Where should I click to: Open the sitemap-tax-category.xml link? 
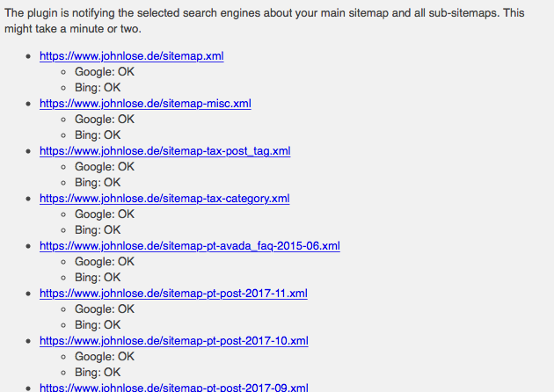(164, 199)
